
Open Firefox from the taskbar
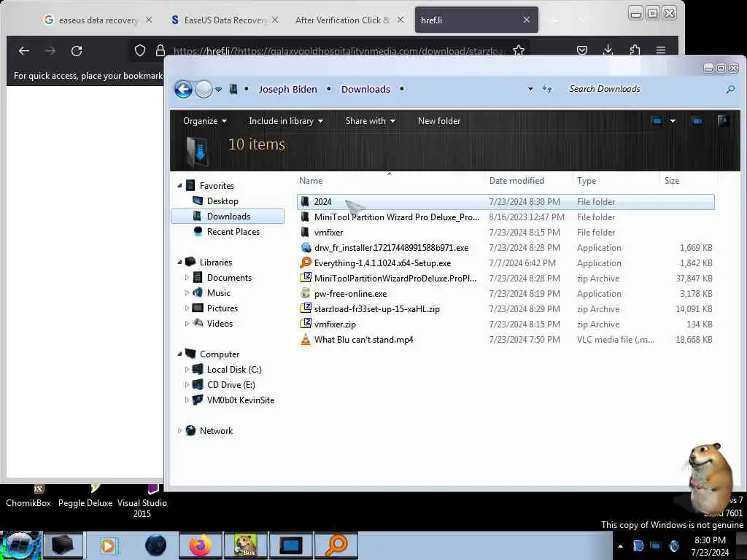(x=200, y=545)
